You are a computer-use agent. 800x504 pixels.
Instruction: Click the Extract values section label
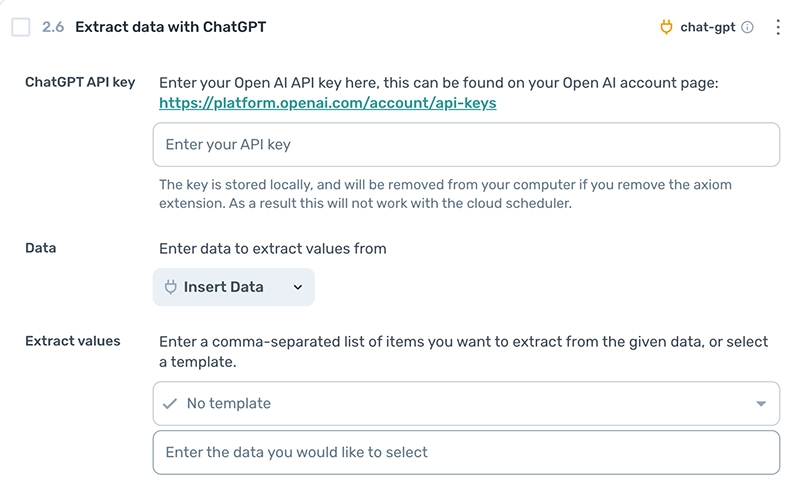[x=72, y=341]
